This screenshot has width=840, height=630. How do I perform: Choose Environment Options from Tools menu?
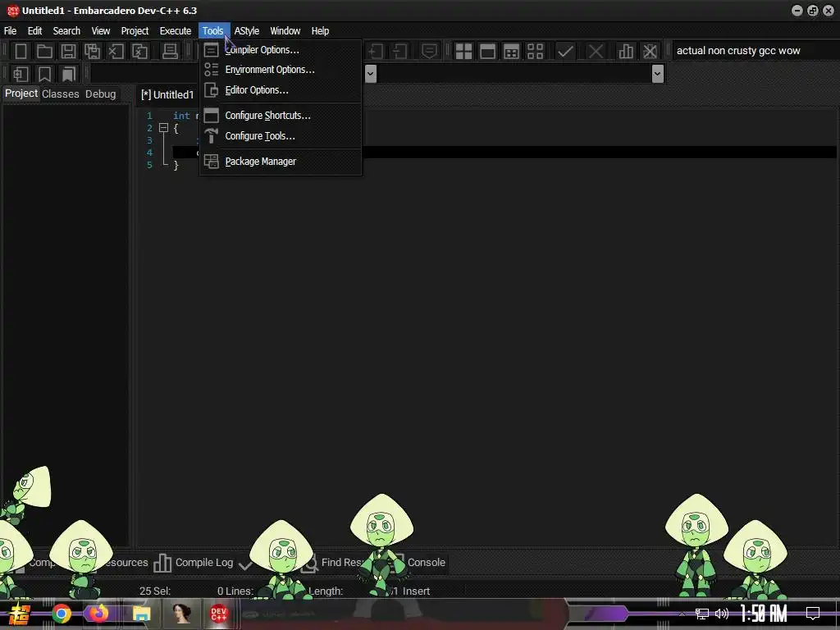[x=281, y=70]
